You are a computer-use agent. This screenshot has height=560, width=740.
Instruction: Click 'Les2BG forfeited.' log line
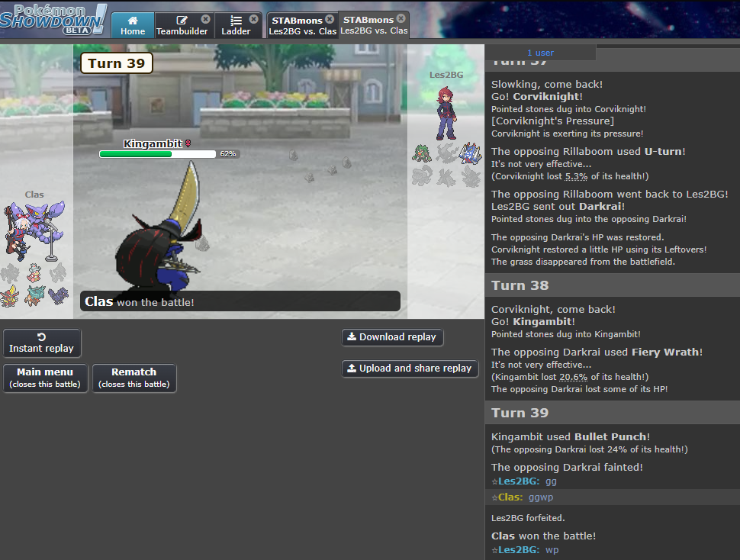528,518
